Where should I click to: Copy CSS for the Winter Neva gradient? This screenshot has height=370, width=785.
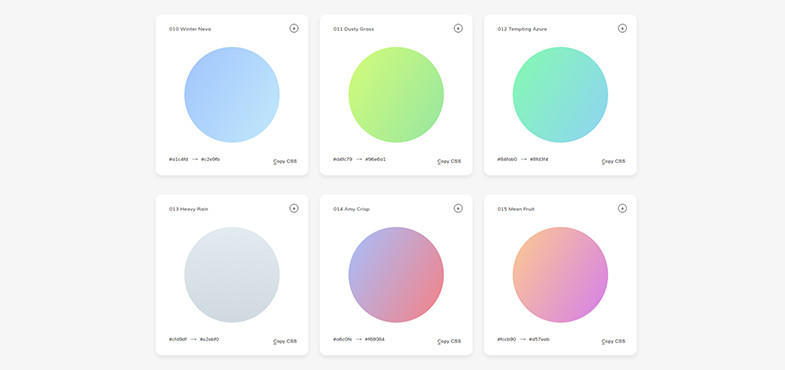pyautogui.click(x=285, y=162)
